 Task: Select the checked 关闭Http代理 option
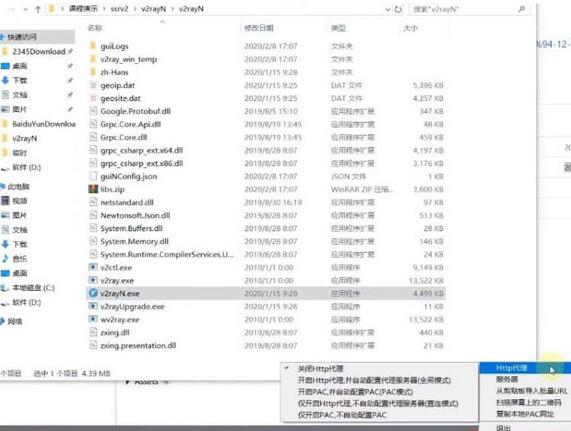[320, 368]
